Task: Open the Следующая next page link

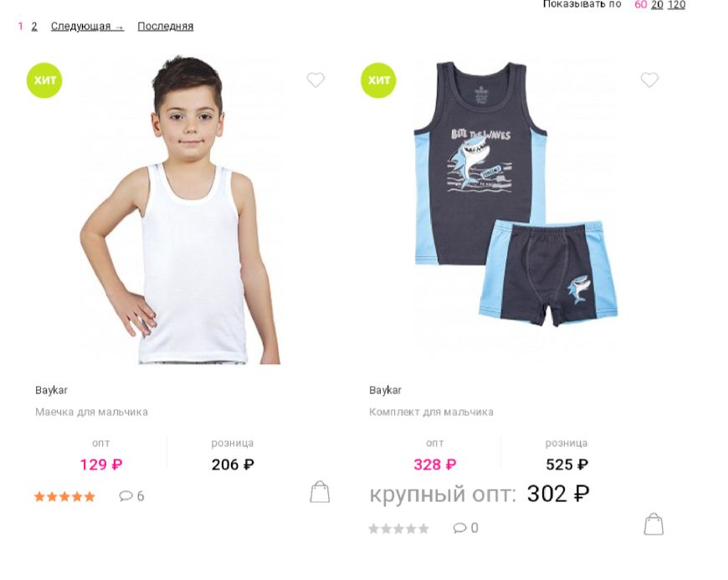Action: (87, 27)
